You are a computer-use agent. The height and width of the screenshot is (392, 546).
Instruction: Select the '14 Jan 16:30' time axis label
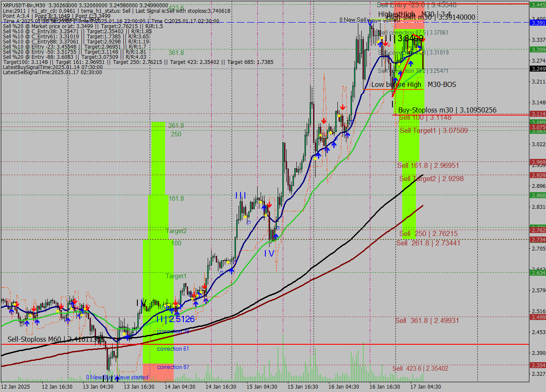coord(221,387)
